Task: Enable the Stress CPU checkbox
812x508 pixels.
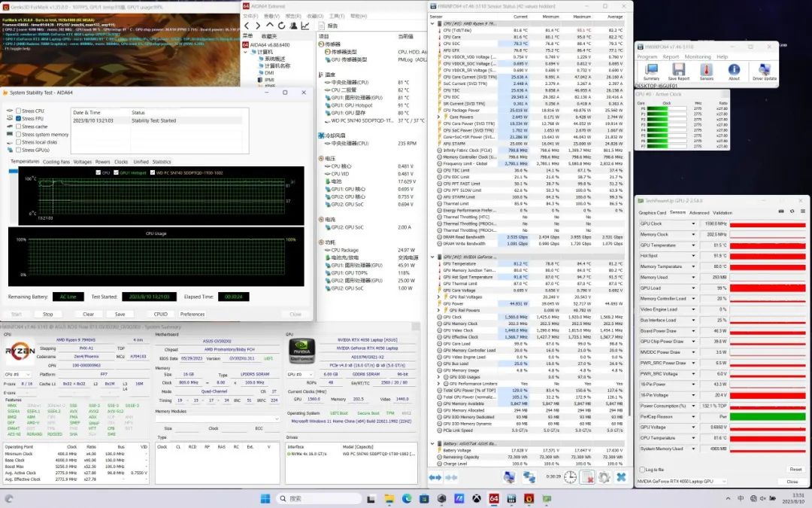Action: coord(19,111)
